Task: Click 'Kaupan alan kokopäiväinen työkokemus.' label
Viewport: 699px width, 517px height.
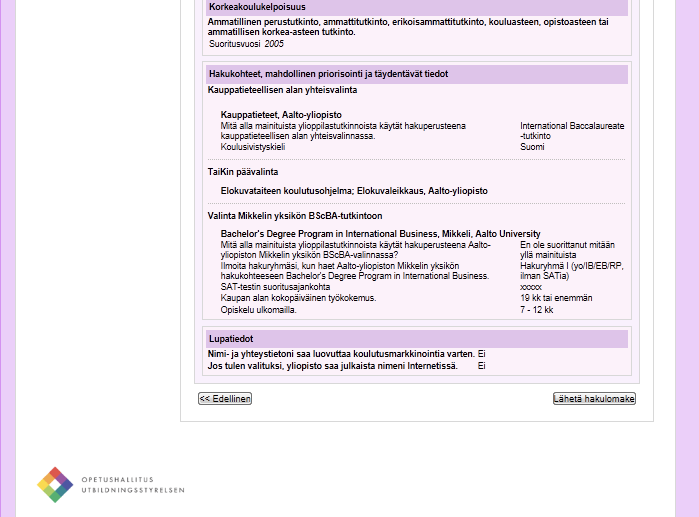Action: click(298, 298)
